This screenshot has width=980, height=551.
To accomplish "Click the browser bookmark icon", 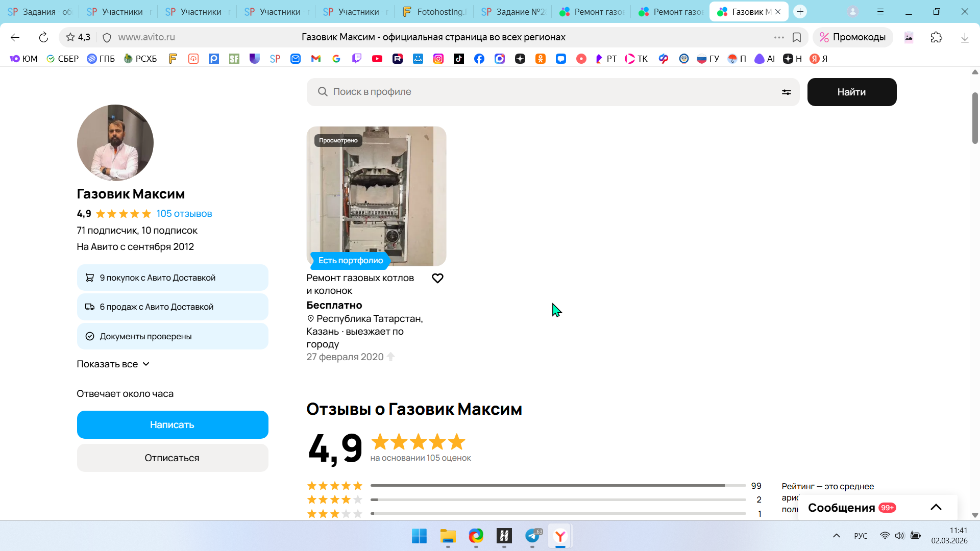I will click(796, 37).
